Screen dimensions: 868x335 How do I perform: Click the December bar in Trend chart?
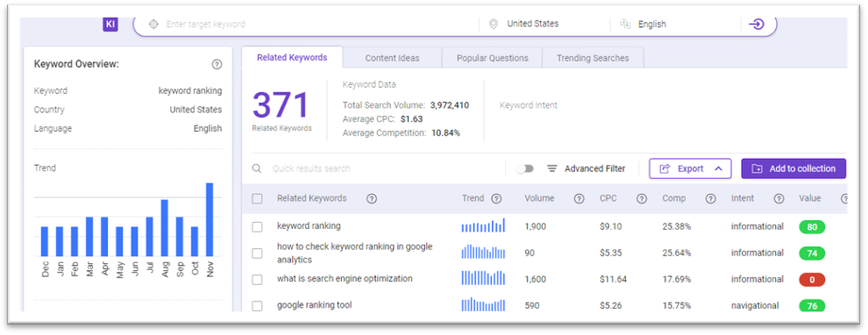click(45, 241)
